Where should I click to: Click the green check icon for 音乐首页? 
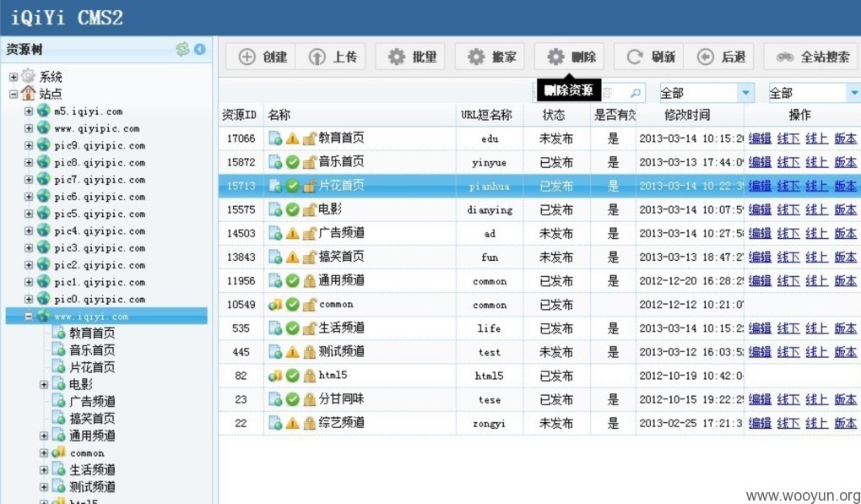pyautogui.click(x=293, y=162)
